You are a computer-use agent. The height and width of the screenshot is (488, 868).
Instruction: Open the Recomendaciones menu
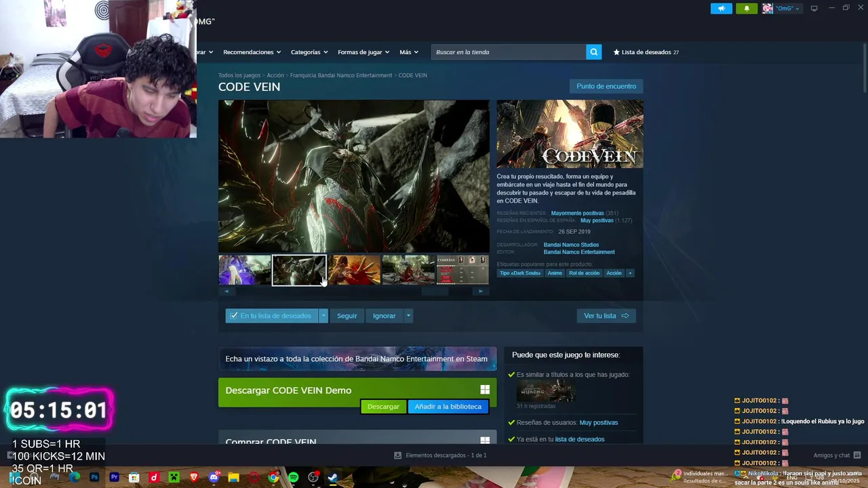pyautogui.click(x=252, y=52)
